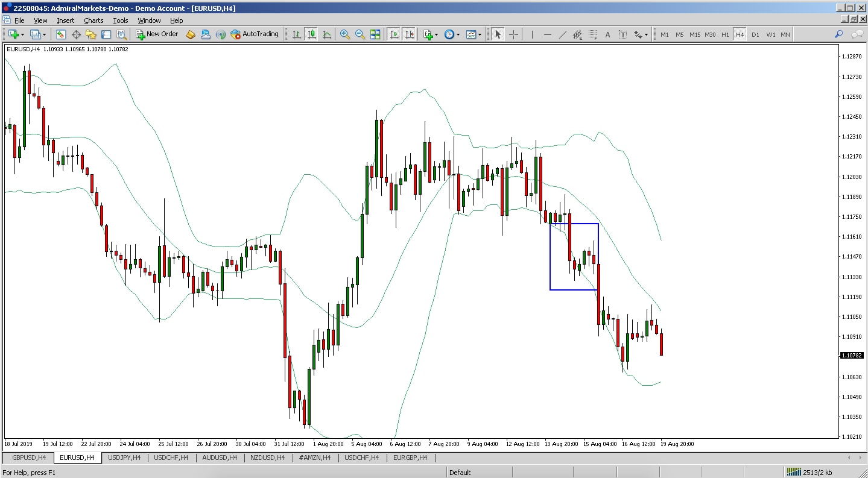
Task: Switch chart to line chart mode
Action: (x=327, y=34)
